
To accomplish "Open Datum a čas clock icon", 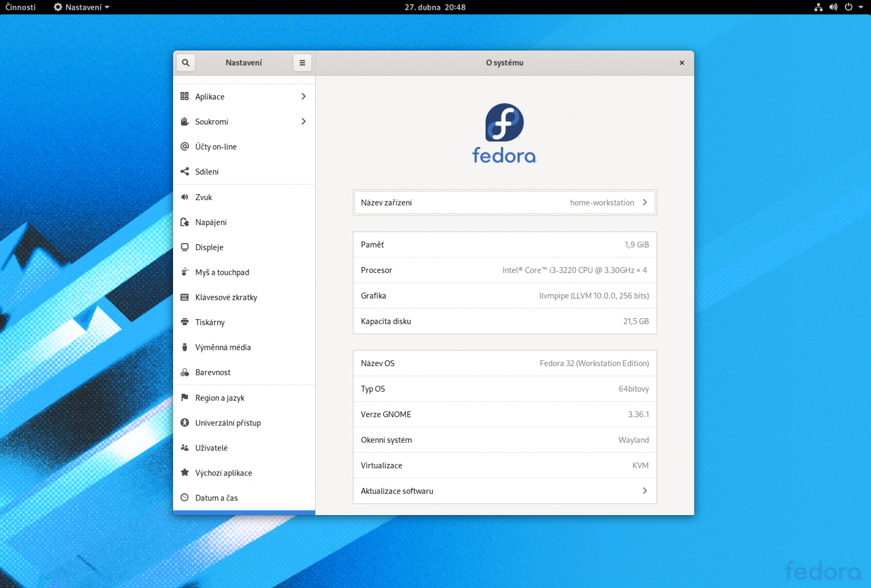I will tap(185, 498).
